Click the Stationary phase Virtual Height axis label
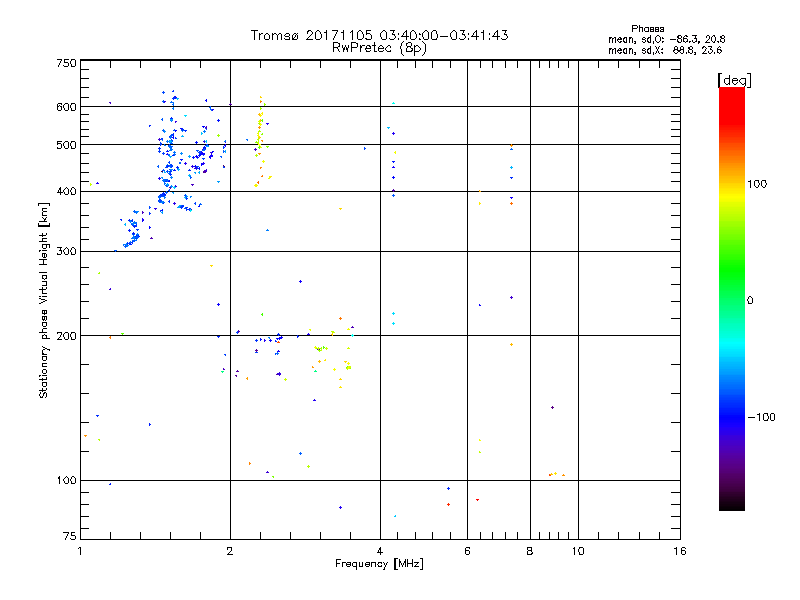Screen dimensions: 800x600 43,300
